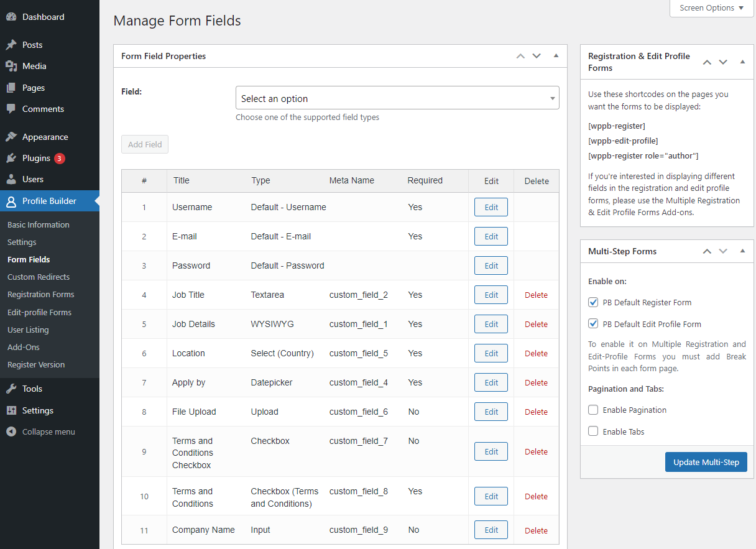
Task: Click the Users person icon
Action: tap(11, 179)
